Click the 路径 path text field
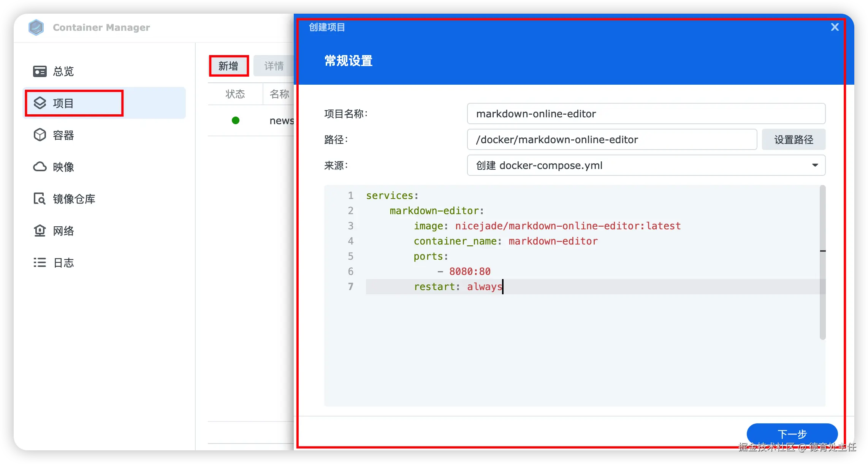Viewport: 868px width, 464px height. point(612,139)
